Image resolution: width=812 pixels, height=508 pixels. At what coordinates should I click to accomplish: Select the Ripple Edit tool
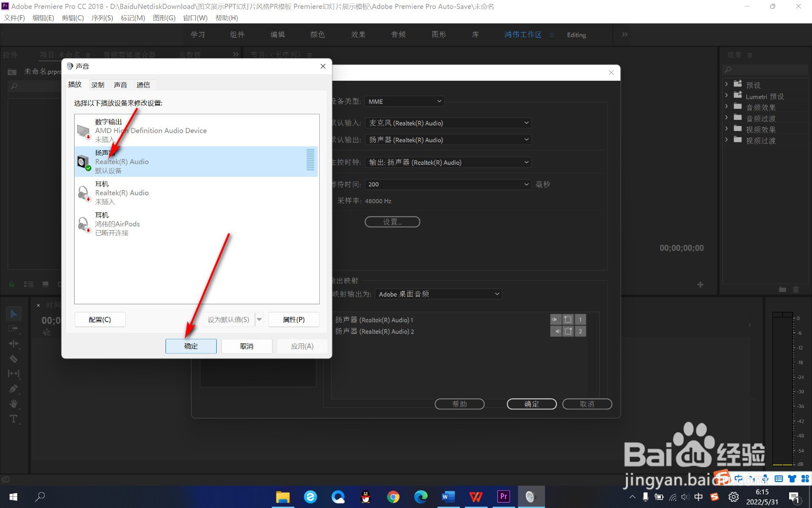[x=14, y=344]
